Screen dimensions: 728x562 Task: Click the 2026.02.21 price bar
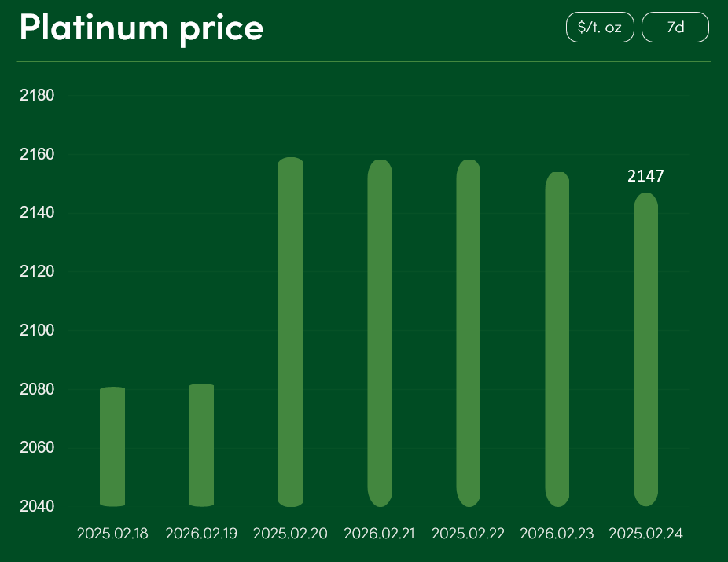(380, 333)
